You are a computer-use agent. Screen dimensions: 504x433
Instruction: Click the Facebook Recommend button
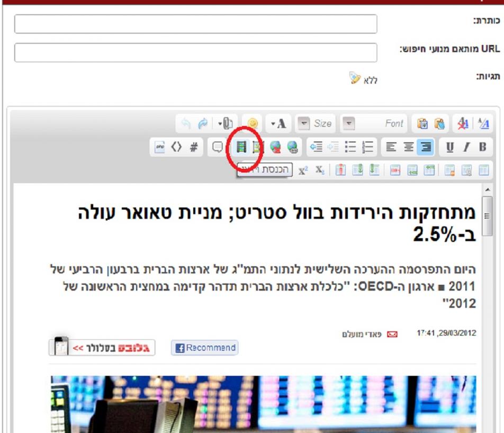205,348
